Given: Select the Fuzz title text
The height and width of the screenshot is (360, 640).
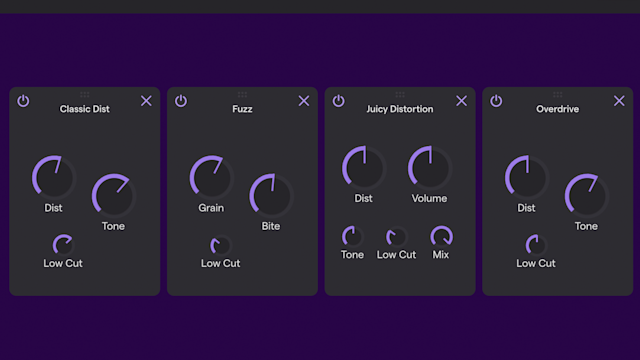Looking at the screenshot, I should coord(242,109).
